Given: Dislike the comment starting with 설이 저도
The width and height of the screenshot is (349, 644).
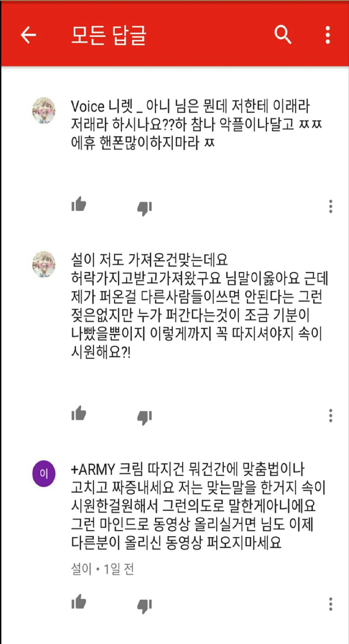Looking at the screenshot, I should tap(145, 417).
